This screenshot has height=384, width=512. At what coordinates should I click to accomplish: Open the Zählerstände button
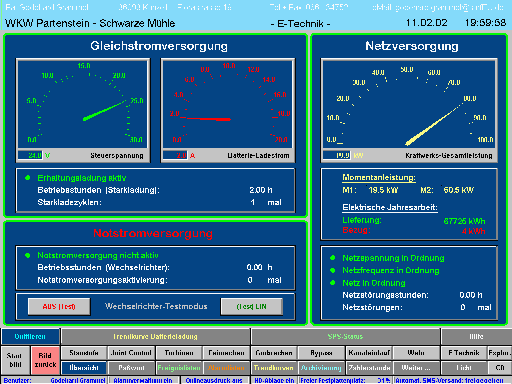click(x=369, y=368)
